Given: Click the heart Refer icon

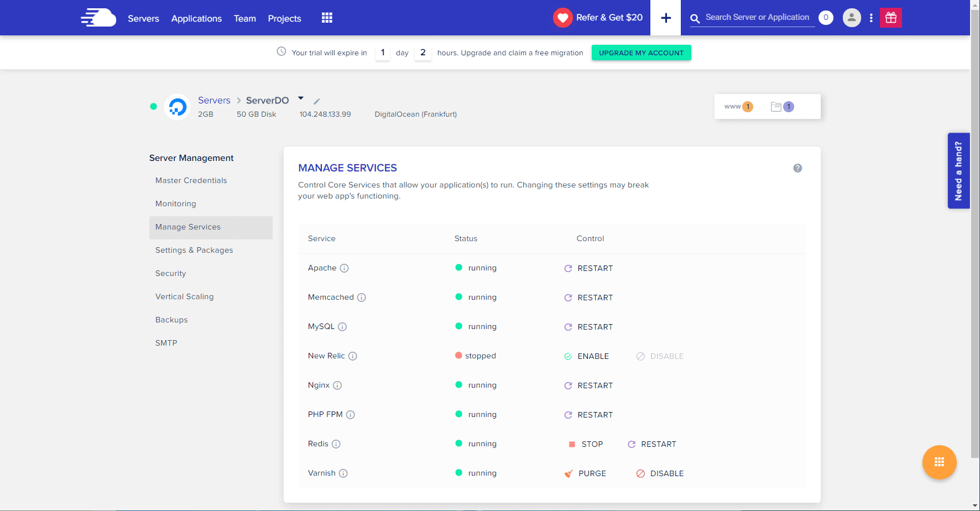Looking at the screenshot, I should pos(562,18).
